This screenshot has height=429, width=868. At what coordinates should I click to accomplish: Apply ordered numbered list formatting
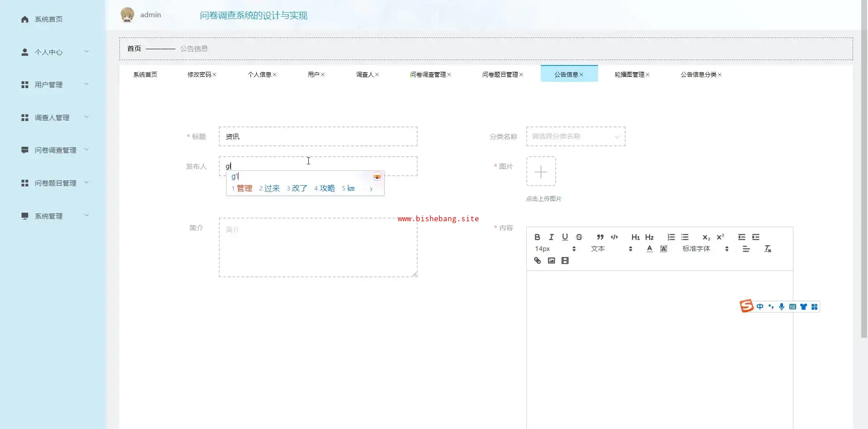671,237
